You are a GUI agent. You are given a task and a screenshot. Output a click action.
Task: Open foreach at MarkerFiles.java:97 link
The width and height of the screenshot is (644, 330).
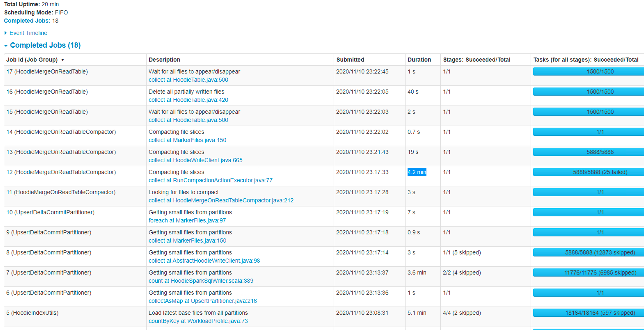tap(187, 220)
